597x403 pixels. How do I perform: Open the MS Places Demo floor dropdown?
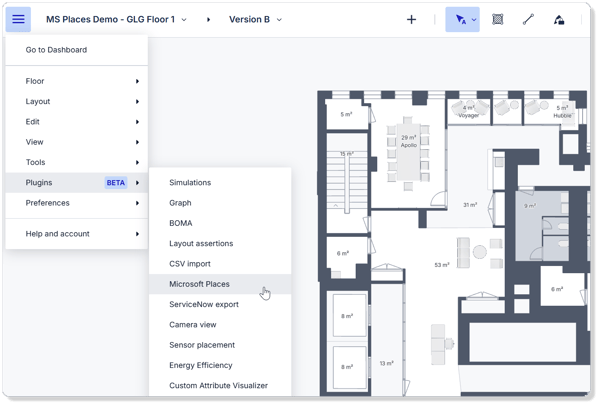[x=184, y=19]
